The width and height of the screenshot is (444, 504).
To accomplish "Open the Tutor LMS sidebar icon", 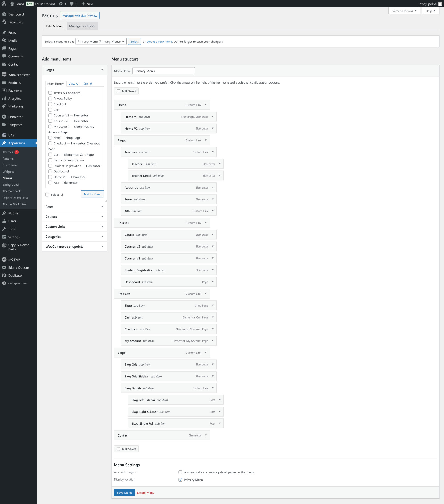I will [4, 22].
